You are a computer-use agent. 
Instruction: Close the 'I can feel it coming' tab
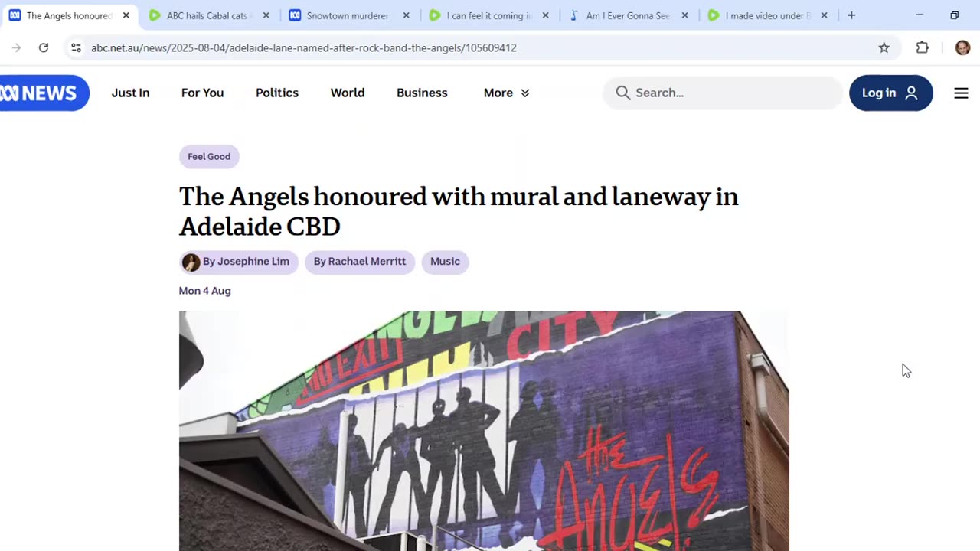pyautogui.click(x=546, y=15)
